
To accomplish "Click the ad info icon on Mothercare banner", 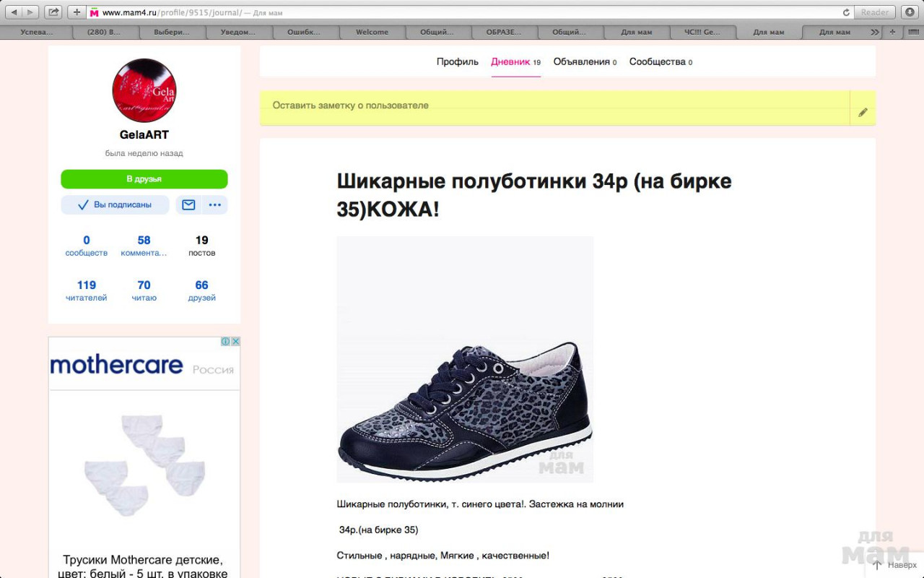I will [225, 342].
